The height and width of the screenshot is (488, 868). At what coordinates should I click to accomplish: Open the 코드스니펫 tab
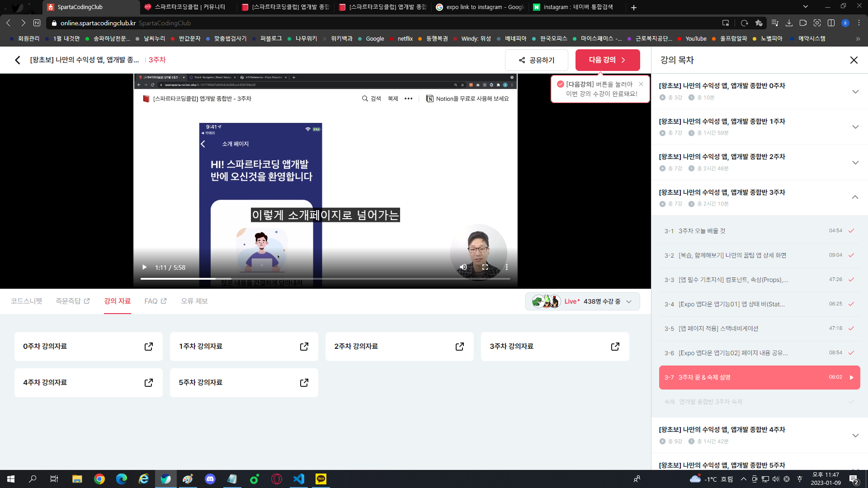[26, 301]
